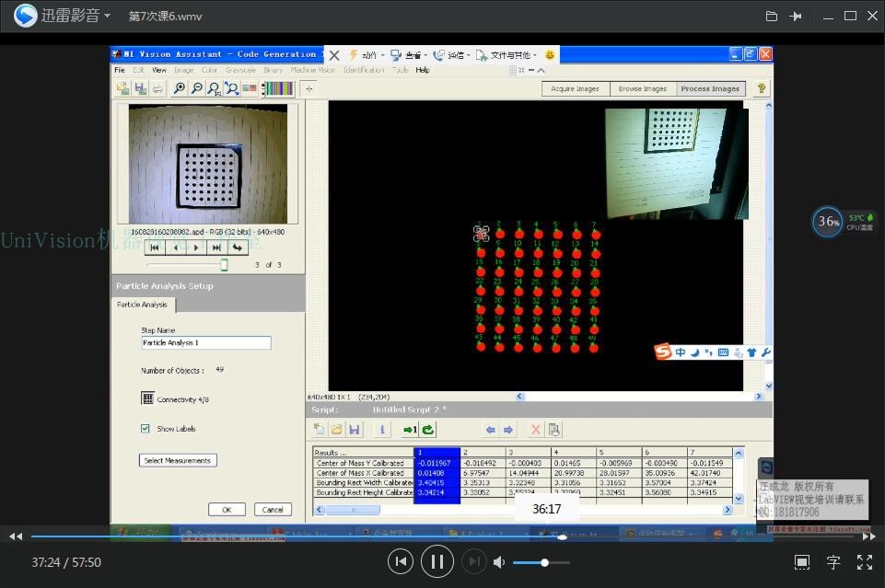Skip to the previous video
The image size is (885, 588).
tap(401, 561)
